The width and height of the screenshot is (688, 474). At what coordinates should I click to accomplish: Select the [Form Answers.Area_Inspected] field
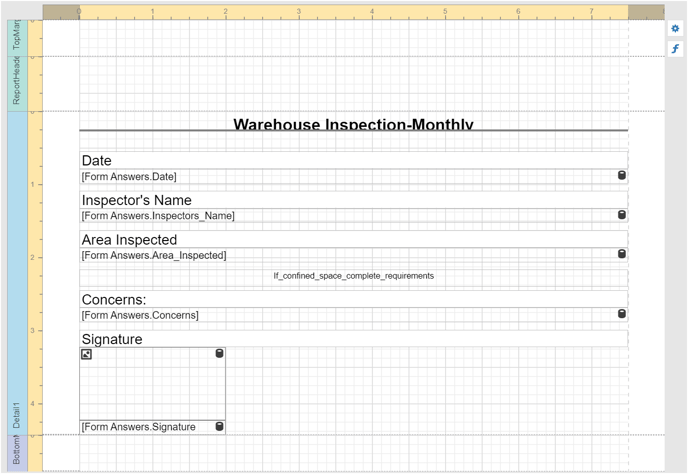[x=354, y=255]
